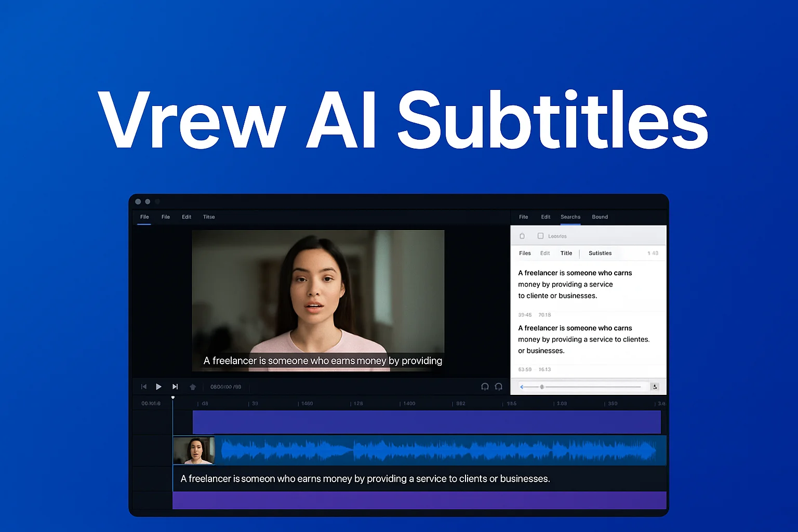Toggle the Leotufes checkbox
The width and height of the screenshot is (798, 532).
coord(540,236)
